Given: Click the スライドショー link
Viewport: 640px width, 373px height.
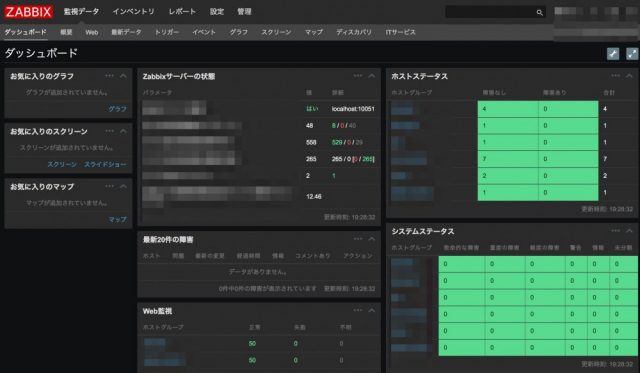Looking at the screenshot, I should coord(105,164).
